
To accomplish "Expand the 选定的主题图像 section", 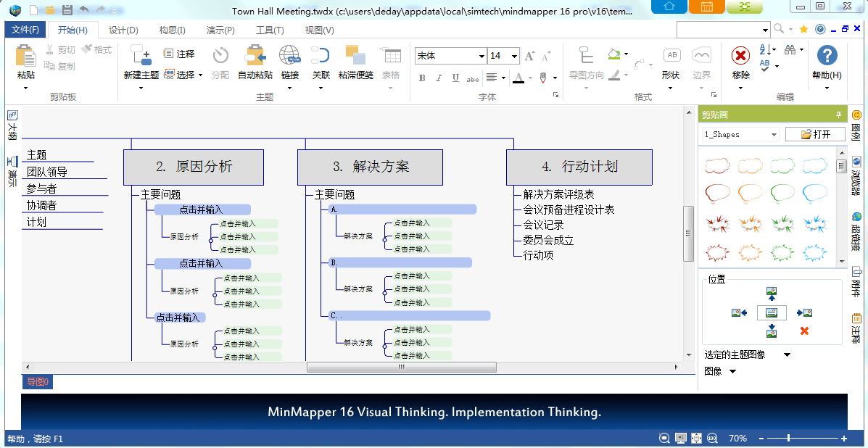I will tap(787, 355).
